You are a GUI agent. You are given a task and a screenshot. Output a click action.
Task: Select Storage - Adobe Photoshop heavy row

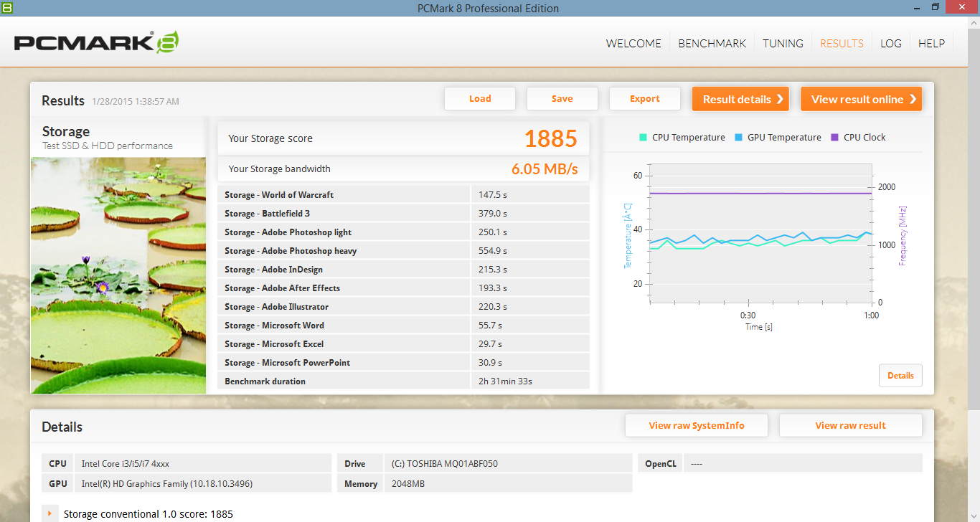point(403,251)
